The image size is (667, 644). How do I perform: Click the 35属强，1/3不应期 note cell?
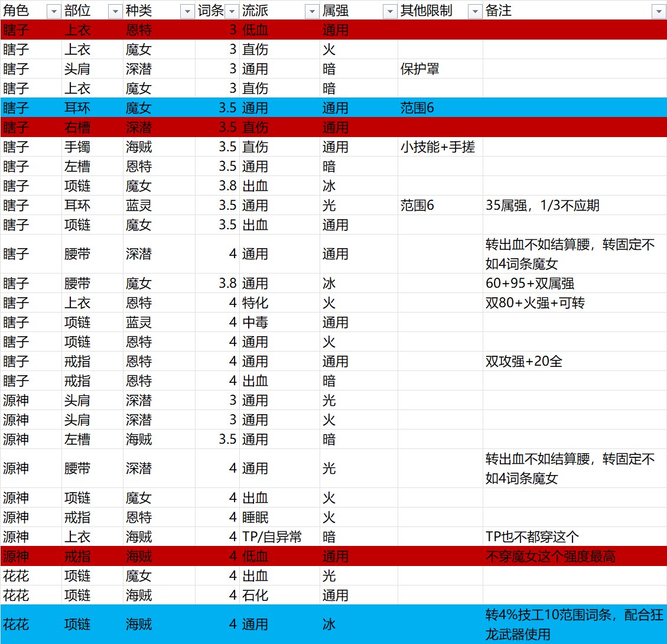pos(575,206)
